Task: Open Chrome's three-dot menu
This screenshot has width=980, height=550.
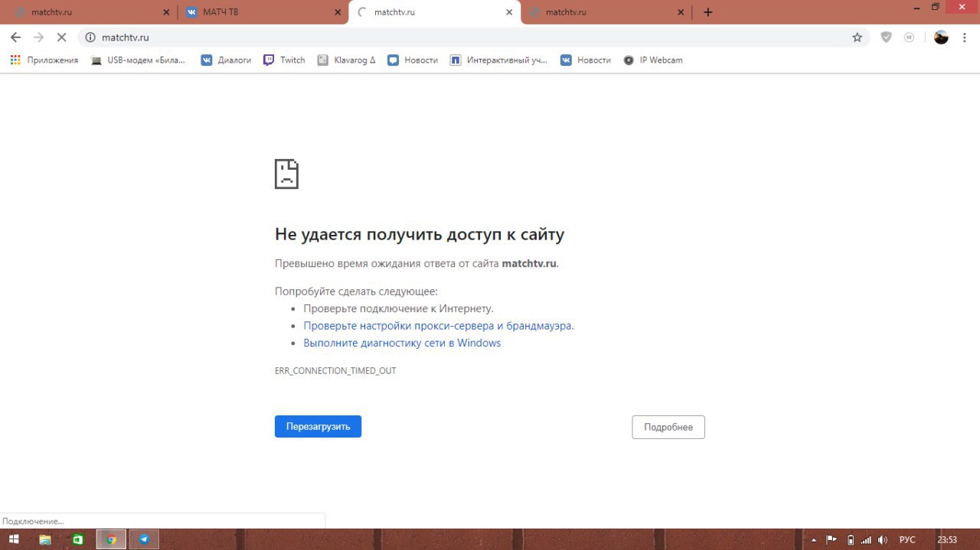Action: (965, 37)
